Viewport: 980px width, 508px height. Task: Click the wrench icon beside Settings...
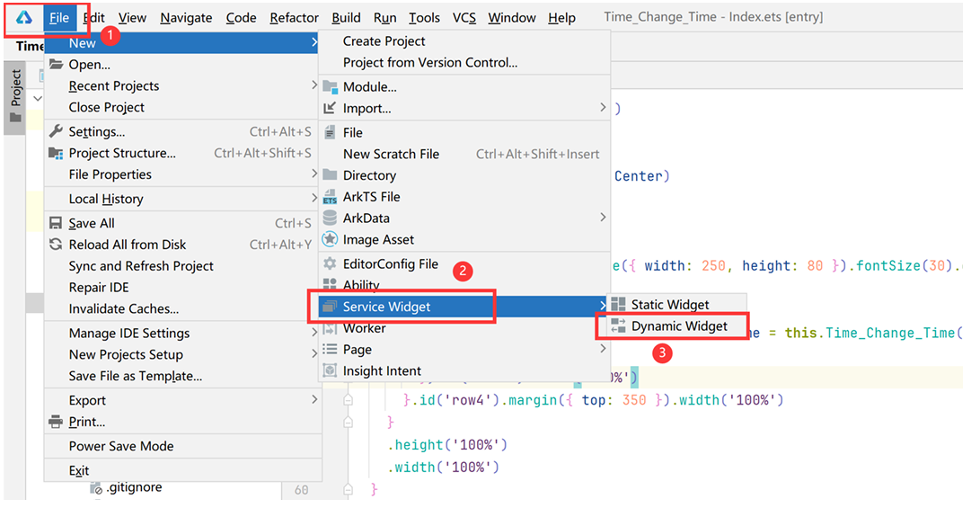click(56, 131)
